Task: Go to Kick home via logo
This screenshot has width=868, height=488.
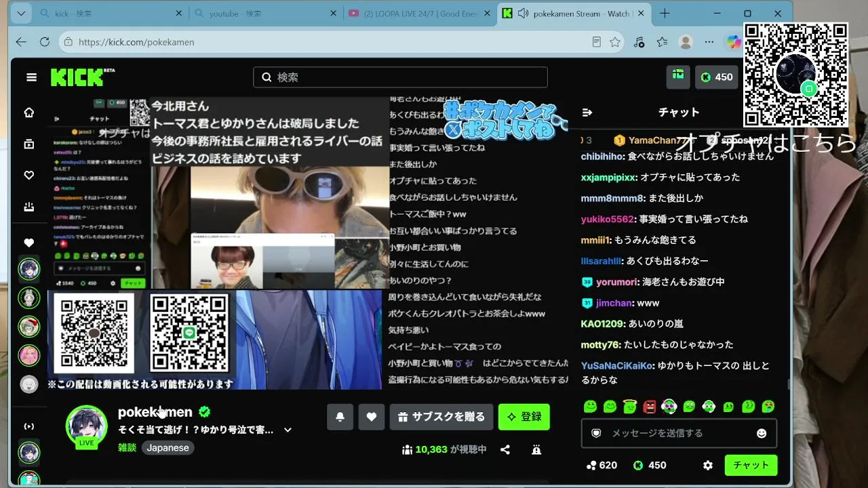Action: (77, 77)
